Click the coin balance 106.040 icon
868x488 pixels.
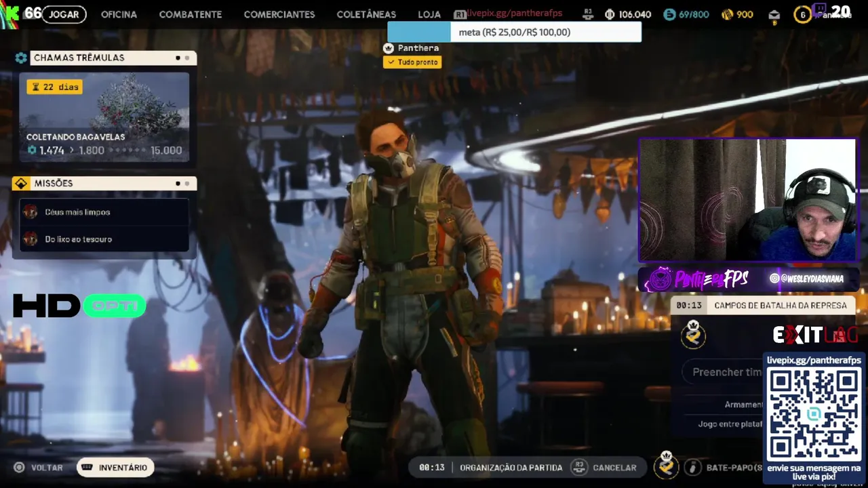[610, 14]
